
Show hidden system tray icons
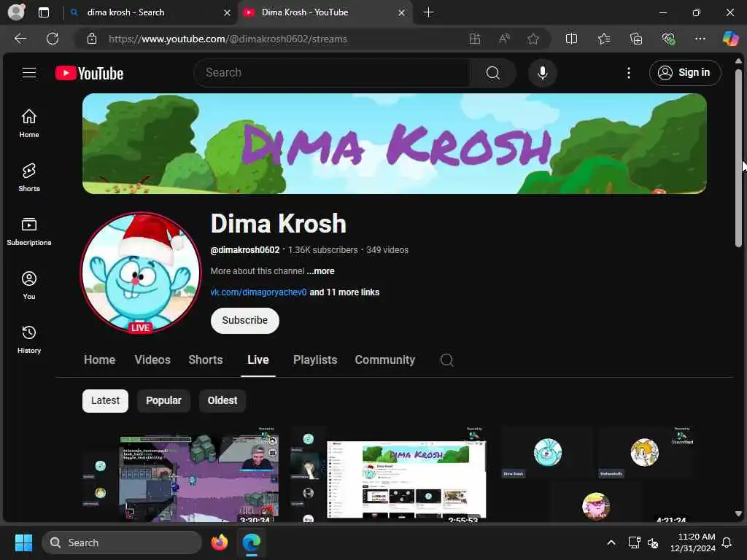click(611, 542)
